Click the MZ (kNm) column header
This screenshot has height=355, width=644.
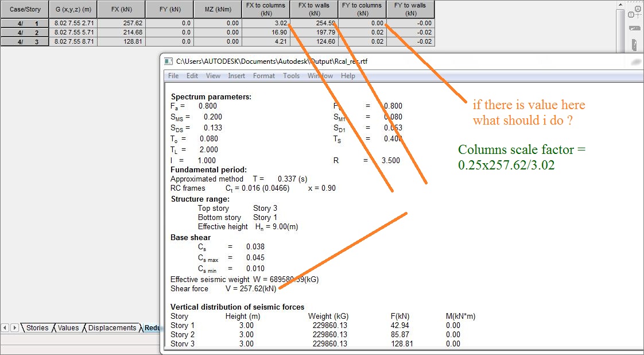pos(218,9)
